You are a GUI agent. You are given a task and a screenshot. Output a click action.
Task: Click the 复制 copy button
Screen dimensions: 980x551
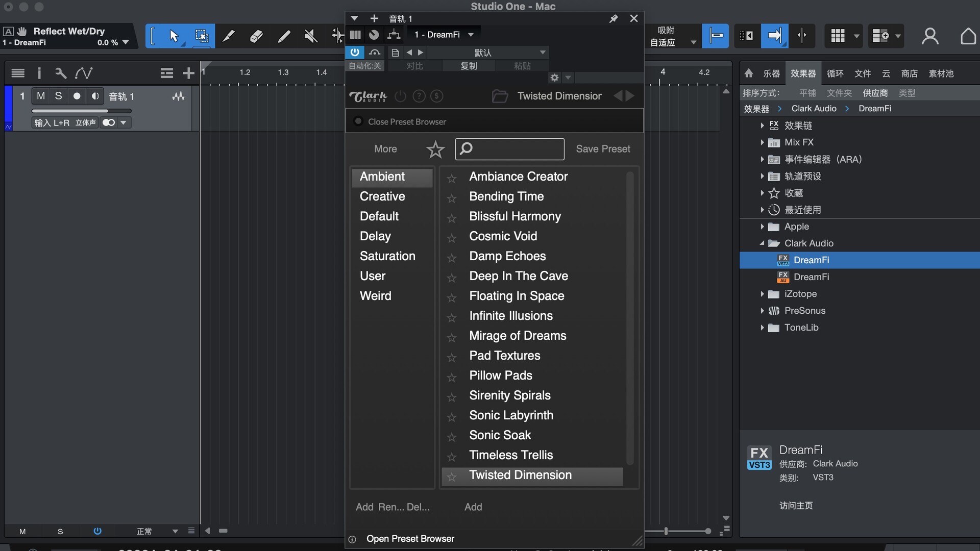pos(469,66)
